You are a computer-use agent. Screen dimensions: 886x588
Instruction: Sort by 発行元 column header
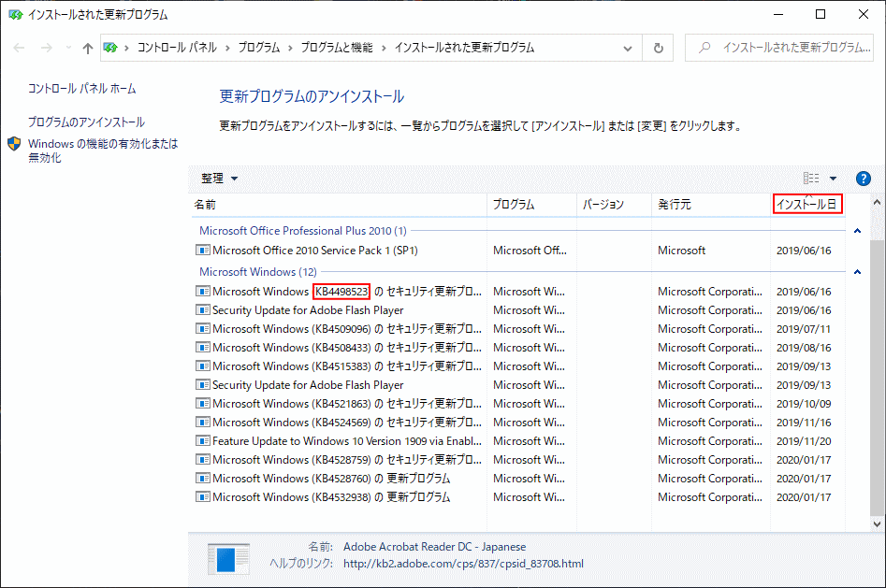711,205
